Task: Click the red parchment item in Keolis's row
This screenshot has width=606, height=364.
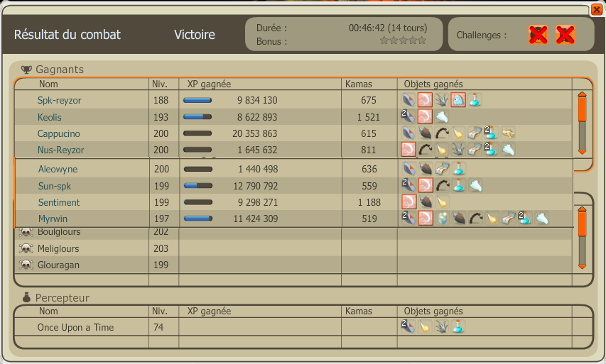Action: click(x=425, y=116)
